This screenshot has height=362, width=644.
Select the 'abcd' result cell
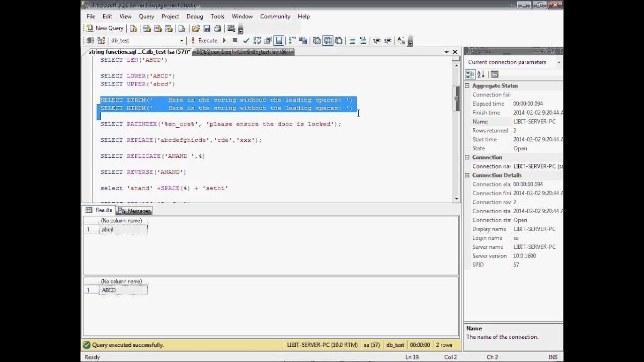point(123,230)
